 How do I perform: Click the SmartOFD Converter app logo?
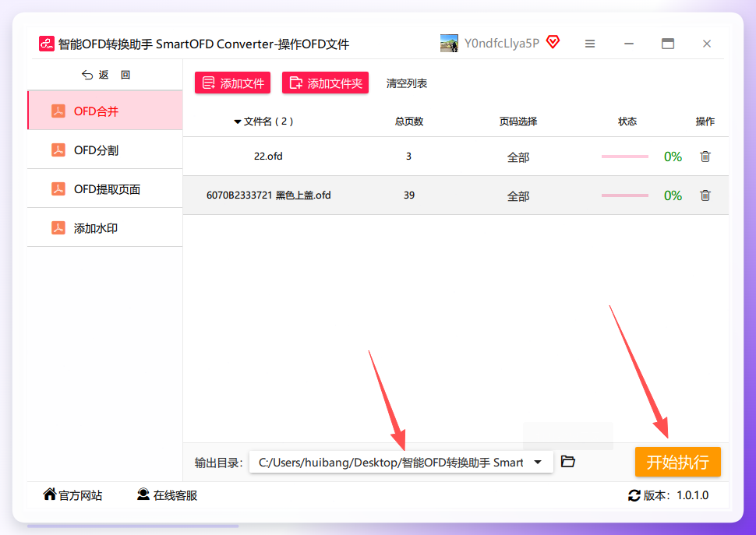(47, 44)
